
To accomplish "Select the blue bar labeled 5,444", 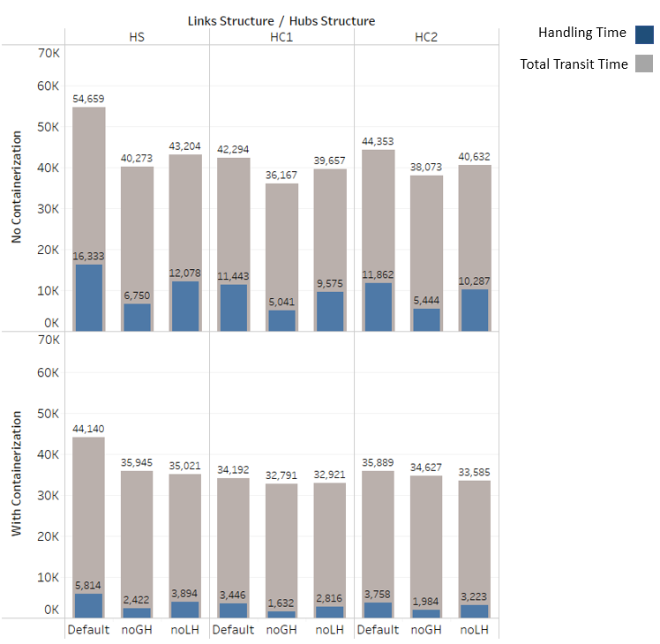I will (x=426, y=320).
